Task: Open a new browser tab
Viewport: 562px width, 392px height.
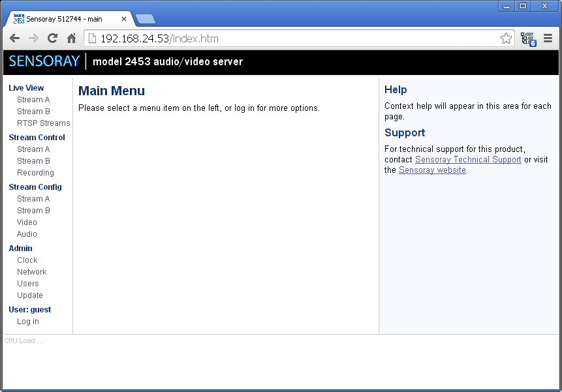Action: click(x=146, y=19)
